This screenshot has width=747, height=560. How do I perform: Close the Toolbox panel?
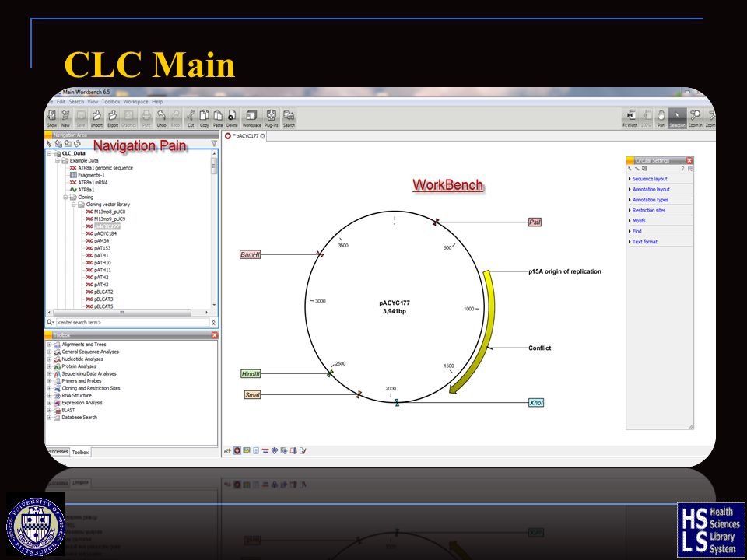point(215,335)
